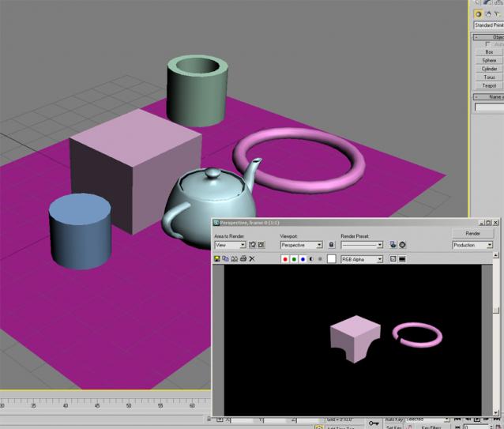Viewport: 504px width, 429px height.
Task: Toggle the monochrome display button
Action: click(320, 259)
